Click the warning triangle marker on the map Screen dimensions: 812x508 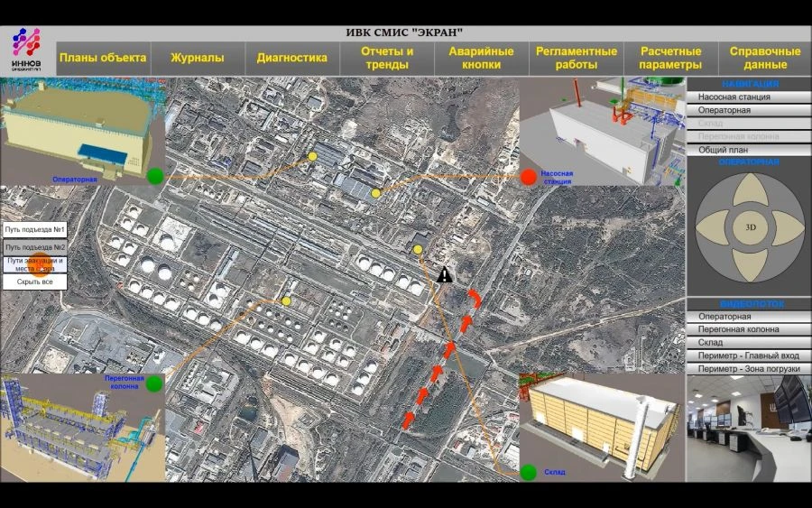pyautogui.click(x=444, y=274)
